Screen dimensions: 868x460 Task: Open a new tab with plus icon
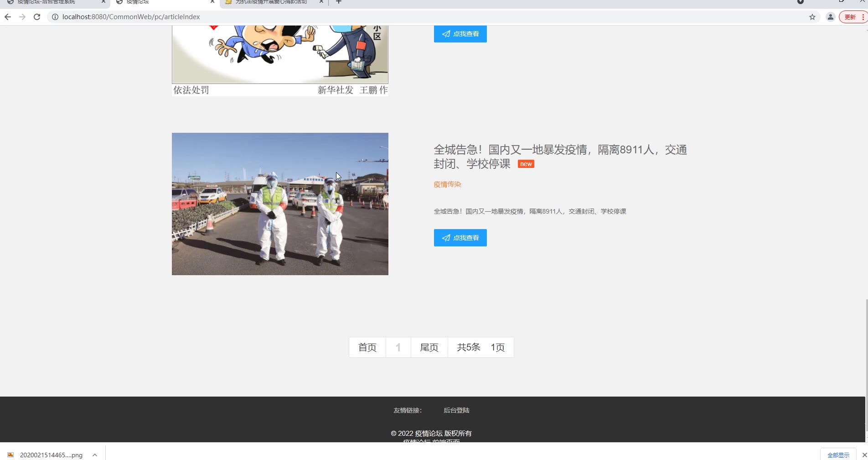(338, 2)
